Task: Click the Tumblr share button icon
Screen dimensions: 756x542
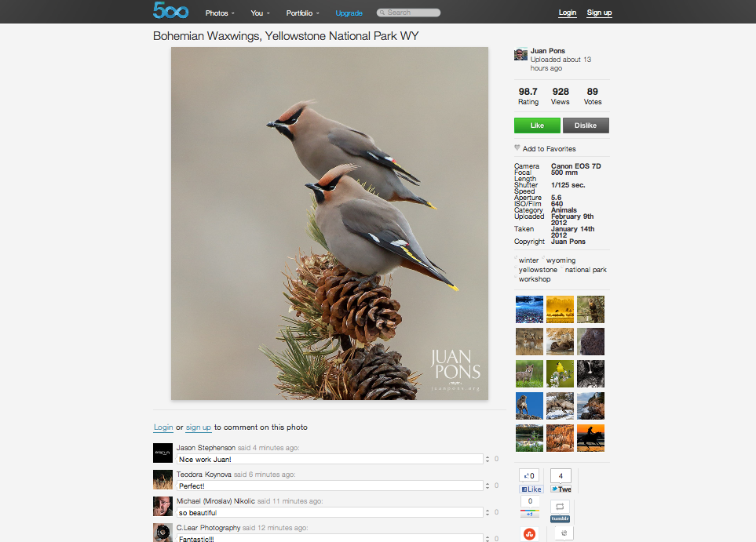Action: point(560,518)
